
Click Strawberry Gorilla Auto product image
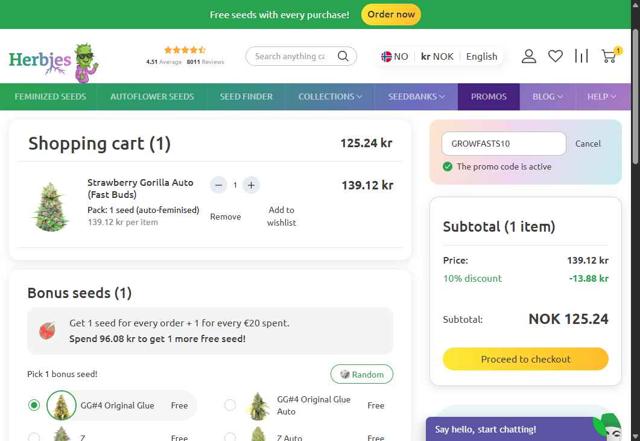50,207
